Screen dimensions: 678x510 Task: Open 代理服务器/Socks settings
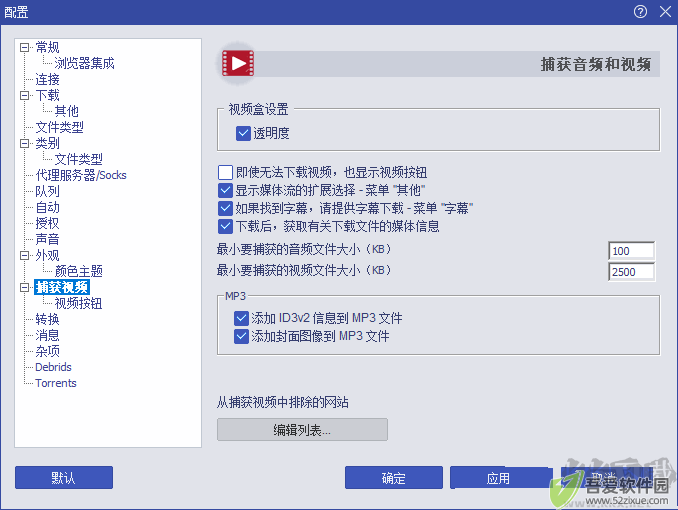(81, 175)
